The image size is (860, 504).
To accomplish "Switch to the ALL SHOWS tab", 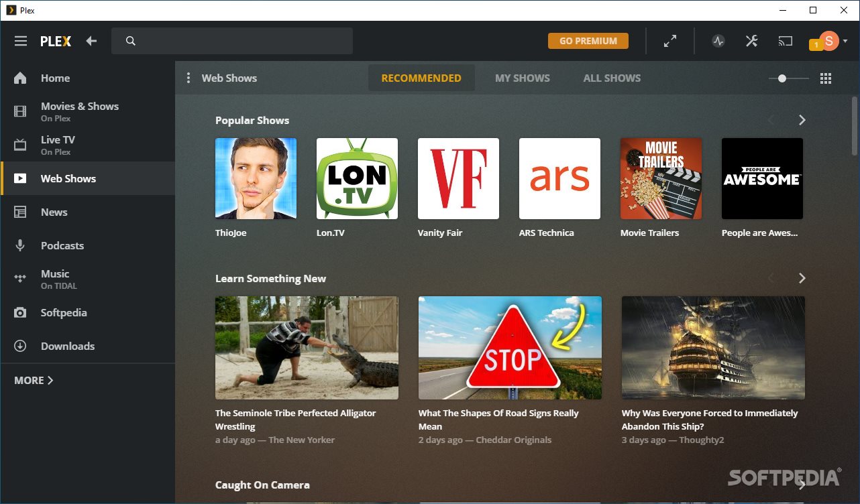I will [x=612, y=78].
